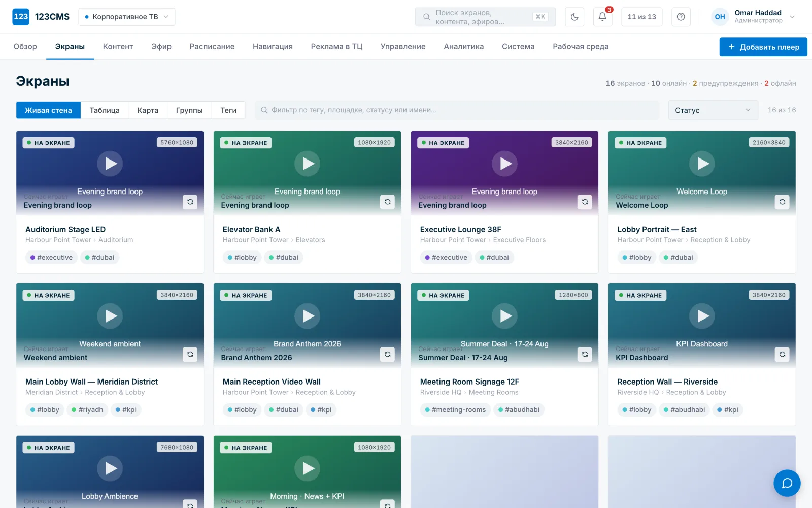Switch to the Таблица view
Image resolution: width=812 pixels, height=508 pixels.
[105, 110]
